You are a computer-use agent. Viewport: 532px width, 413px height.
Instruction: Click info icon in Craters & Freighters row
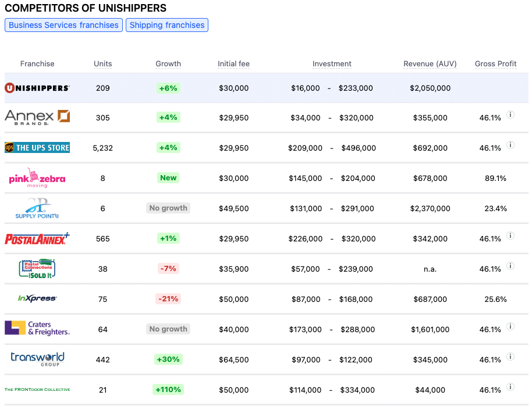(x=510, y=326)
